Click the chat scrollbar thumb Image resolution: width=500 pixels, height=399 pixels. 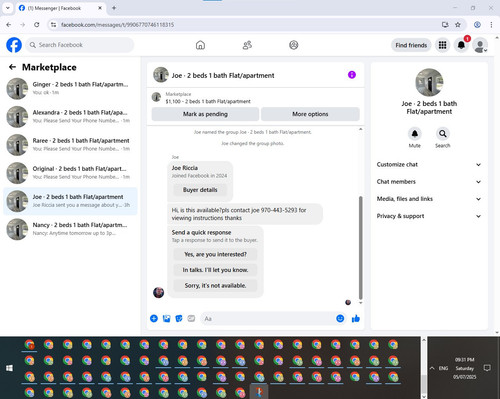(360, 248)
